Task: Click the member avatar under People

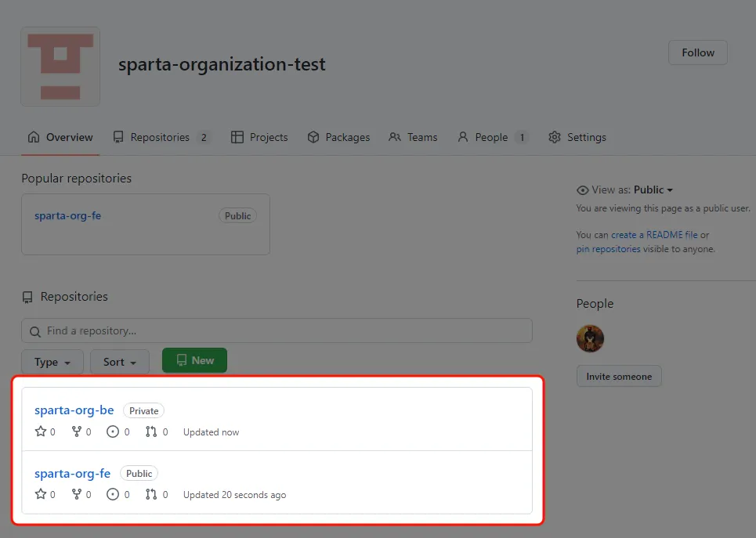Action: coord(590,338)
